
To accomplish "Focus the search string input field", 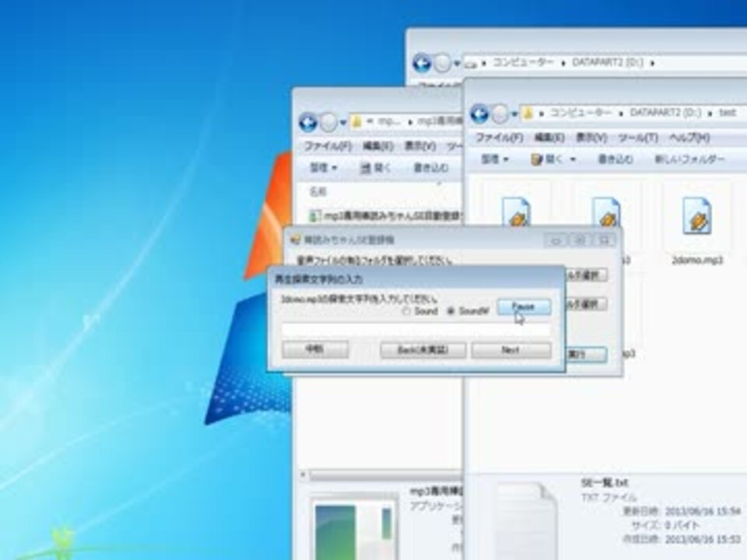I will click(416, 330).
